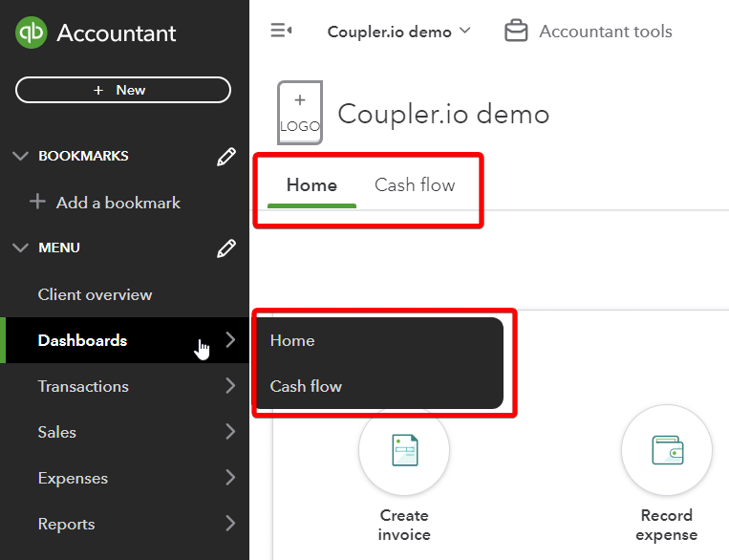
Task: Click the Coupler.io demo page title
Action: [443, 115]
